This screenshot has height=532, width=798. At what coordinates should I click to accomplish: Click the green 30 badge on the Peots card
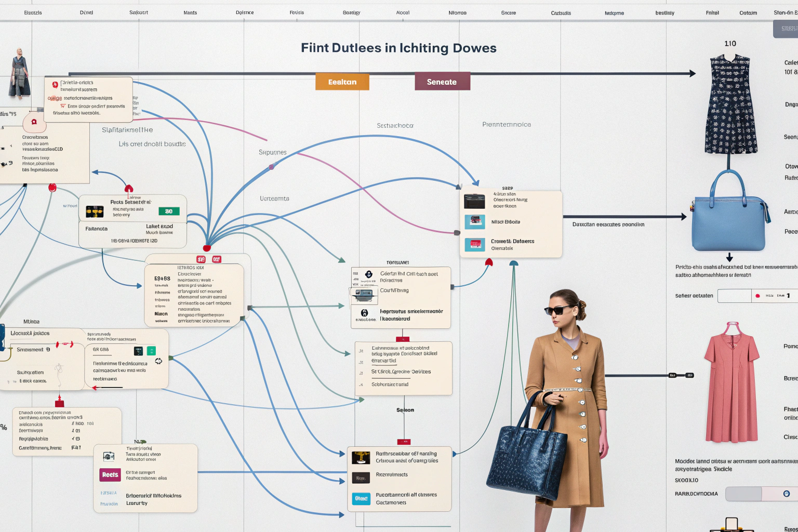tap(169, 211)
